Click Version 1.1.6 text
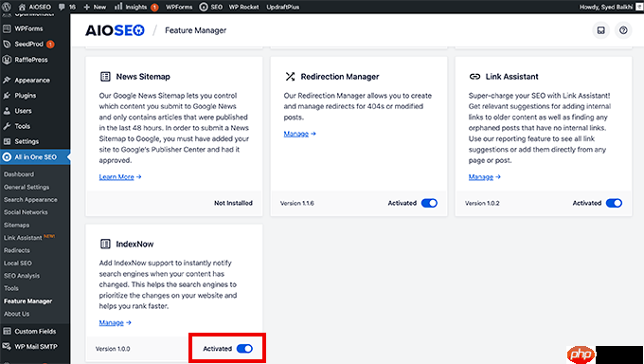This screenshot has height=364, width=644. pyautogui.click(x=297, y=203)
